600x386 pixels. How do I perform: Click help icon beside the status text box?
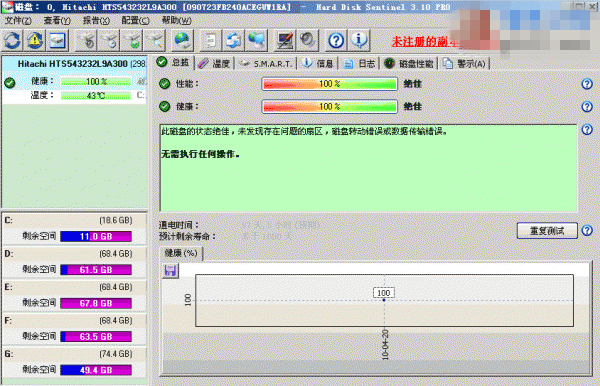587,130
